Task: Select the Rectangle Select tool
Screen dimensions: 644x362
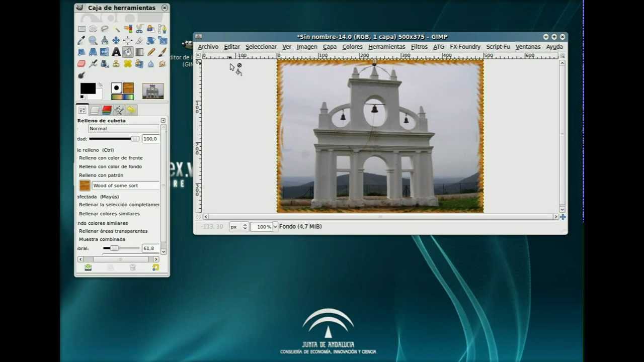Action: point(82,29)
